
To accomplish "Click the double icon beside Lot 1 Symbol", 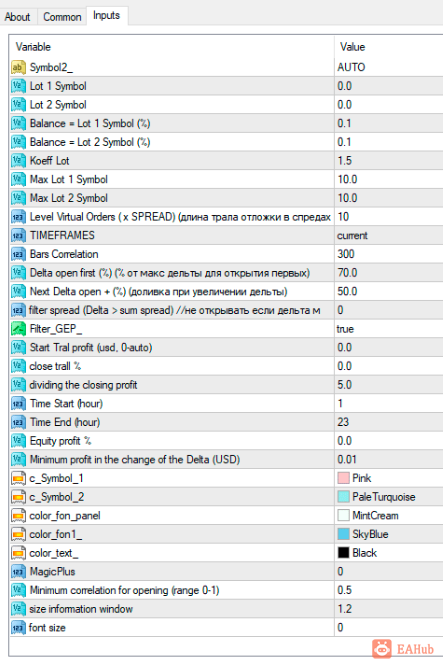I will pos(18,86).
